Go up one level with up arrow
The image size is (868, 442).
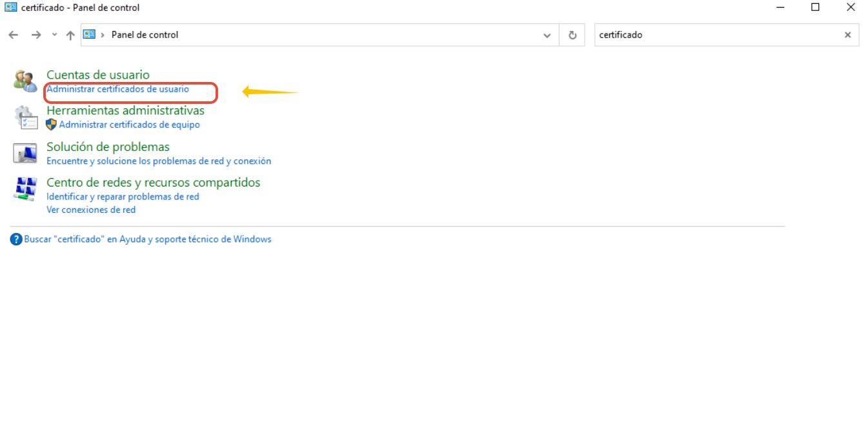(x=70, y=35)
